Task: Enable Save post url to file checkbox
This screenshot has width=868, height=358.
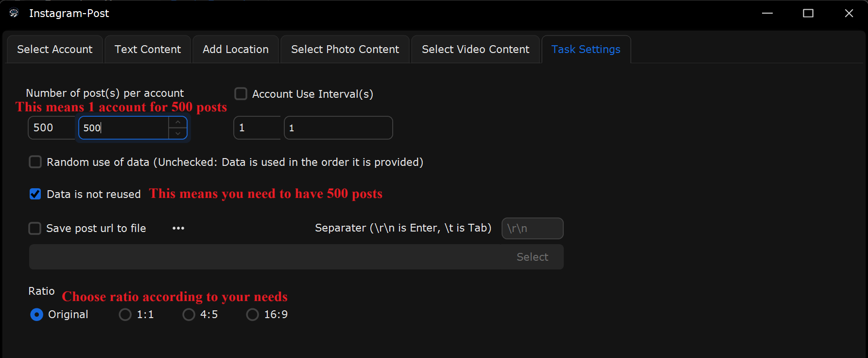Action: click(35, 228)
